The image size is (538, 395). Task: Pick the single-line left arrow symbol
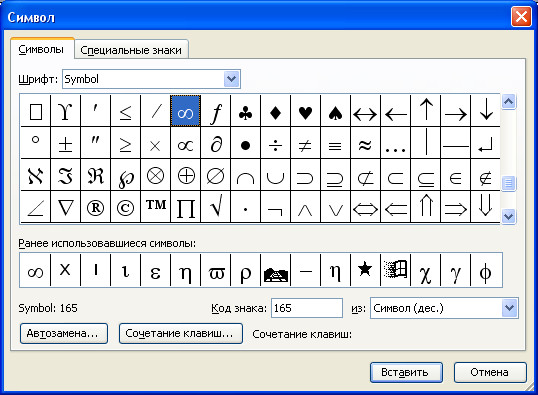pos(396,111)
